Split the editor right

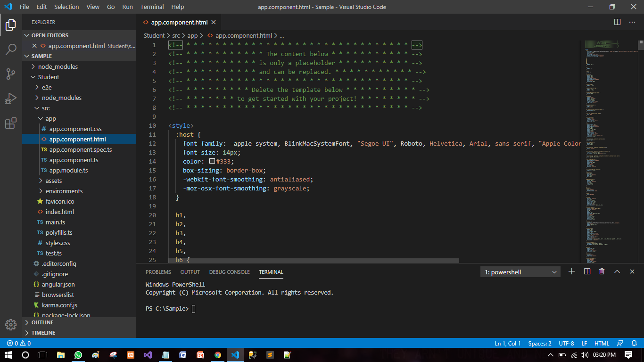pyautogui.click(x=617, y=22)
